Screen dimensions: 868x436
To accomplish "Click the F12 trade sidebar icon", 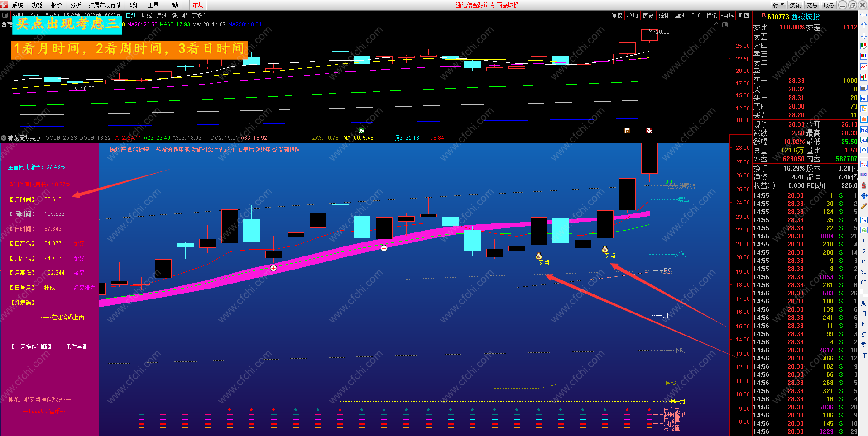I will coord(863,129).
